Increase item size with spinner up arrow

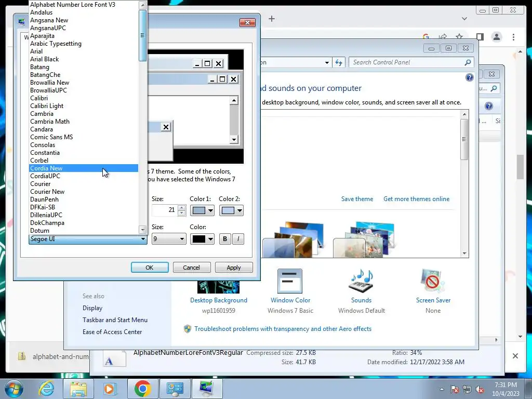pos(181,208)
